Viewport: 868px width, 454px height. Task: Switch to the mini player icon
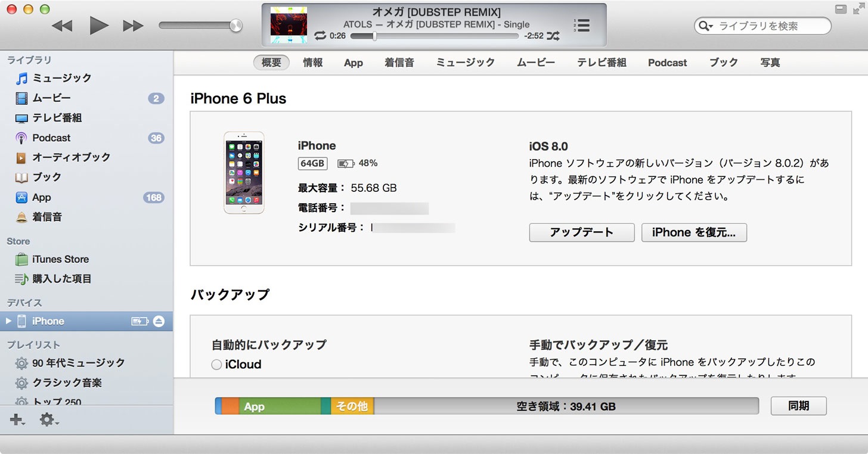841,9
